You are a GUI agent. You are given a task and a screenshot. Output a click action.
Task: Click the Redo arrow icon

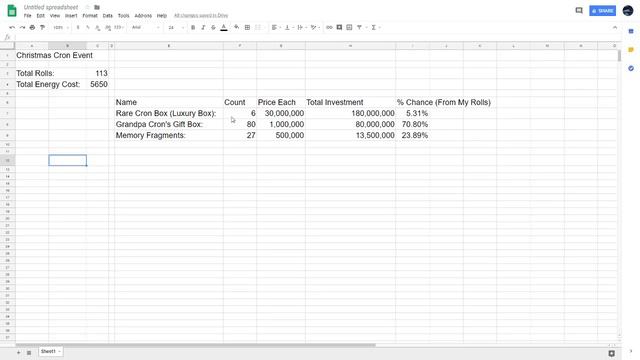22,27
